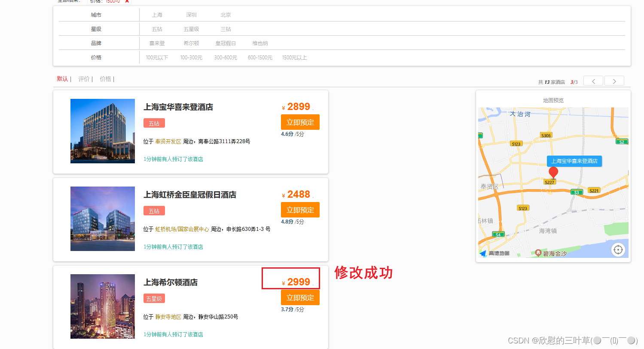Choose price range 300-600元
The width and height of the screenshot is (644, 349).
(226, 58)
